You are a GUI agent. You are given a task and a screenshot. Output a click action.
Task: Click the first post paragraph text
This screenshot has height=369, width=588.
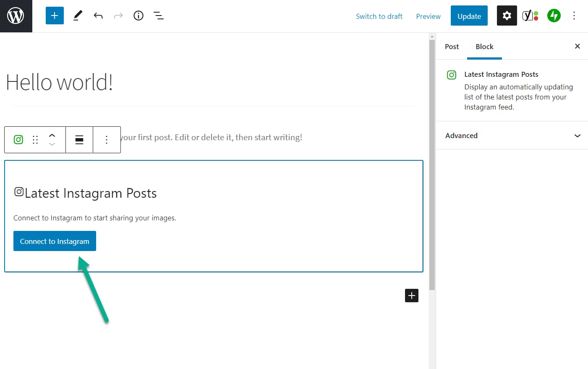(x=212, y=137)
